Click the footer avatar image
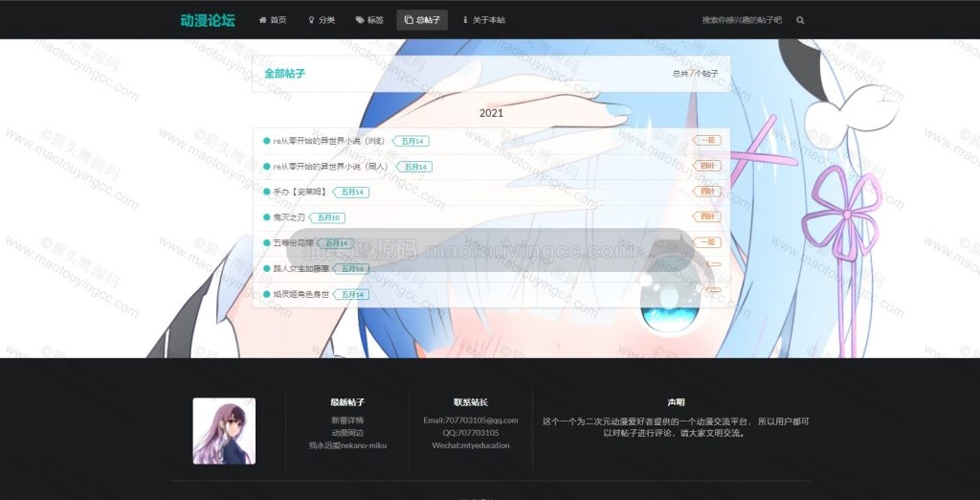Viewport: 980px width, 500px height. click(x=224, y=431)
